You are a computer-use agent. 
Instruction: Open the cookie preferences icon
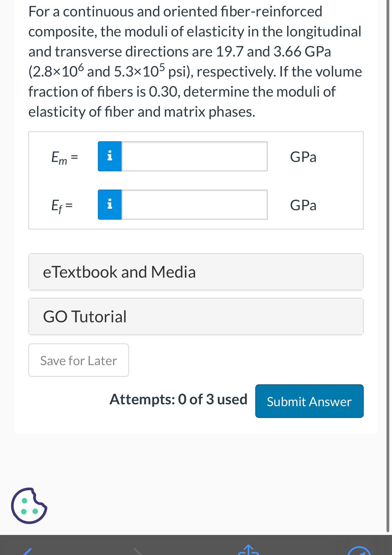pyautogui.click(x=29, y=505)
